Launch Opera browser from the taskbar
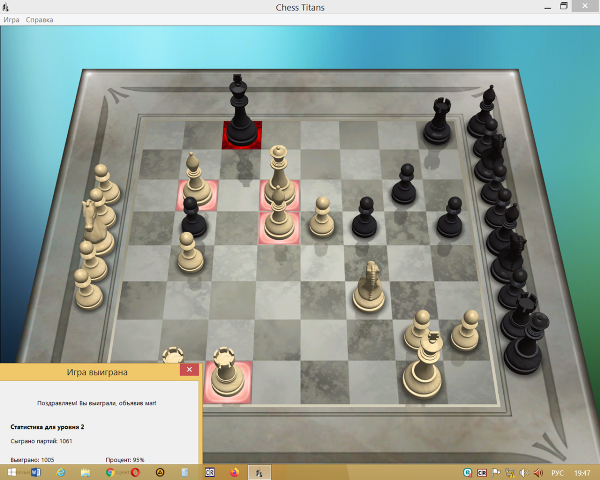 (x=136, y=472)
